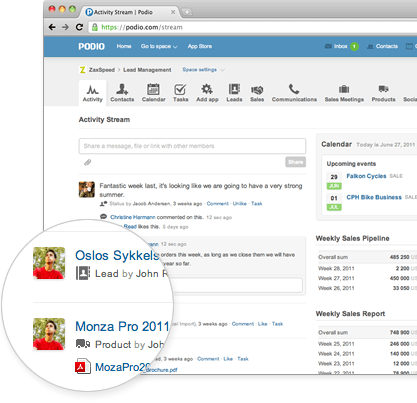Open a new browser tab
Screen dimensions: 417x403
coord(187,12)
